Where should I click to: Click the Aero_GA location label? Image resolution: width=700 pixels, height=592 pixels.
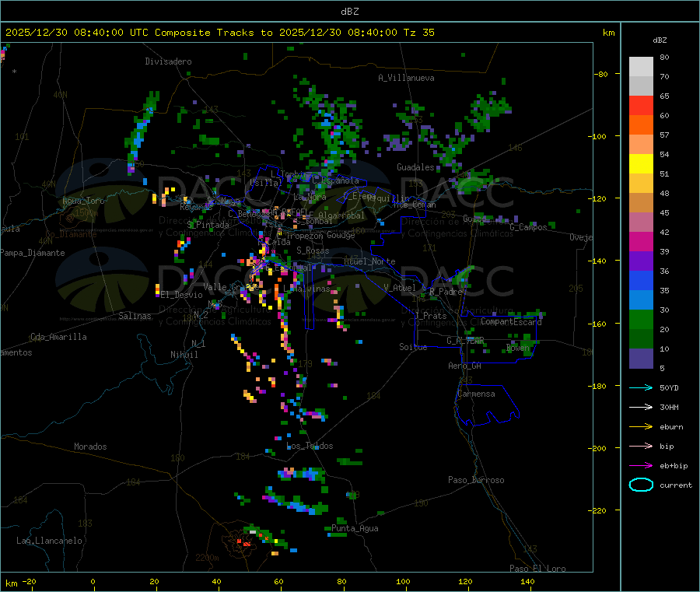(x=465, y=366)
